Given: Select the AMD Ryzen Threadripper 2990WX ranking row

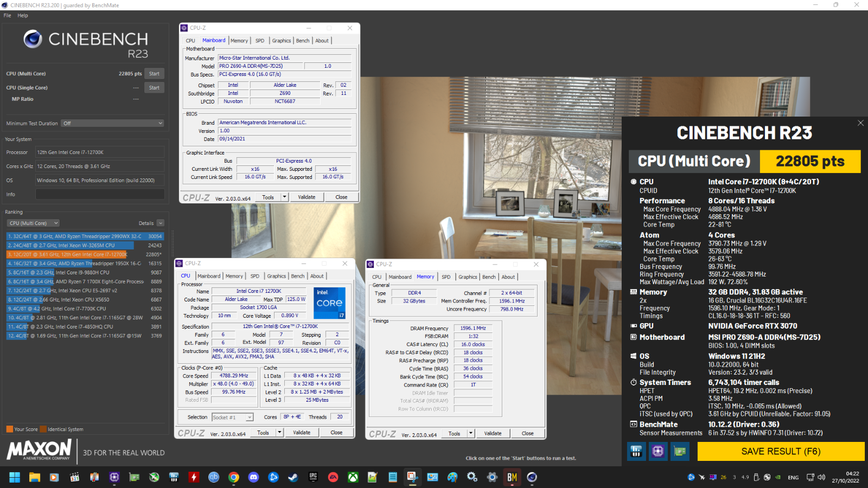Looking at the screenshot, I should [x=85, y=236].
